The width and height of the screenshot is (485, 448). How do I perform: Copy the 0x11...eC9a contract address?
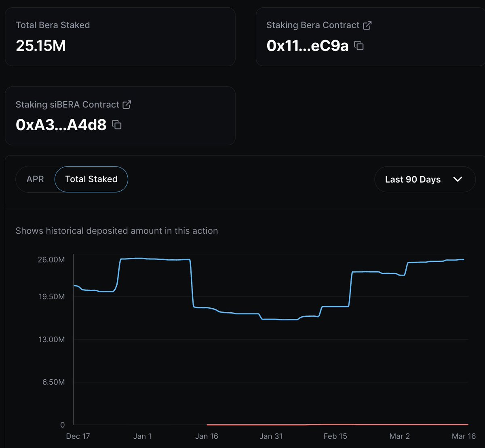359,46
